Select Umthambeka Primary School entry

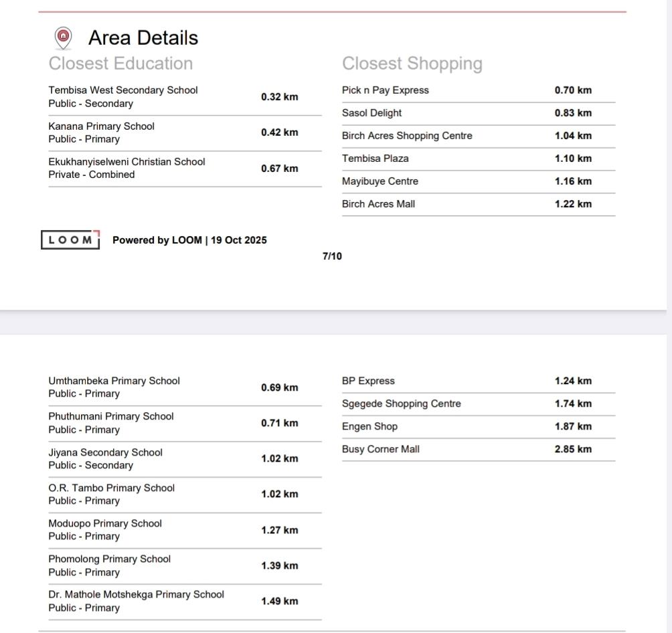pos(114,381)
